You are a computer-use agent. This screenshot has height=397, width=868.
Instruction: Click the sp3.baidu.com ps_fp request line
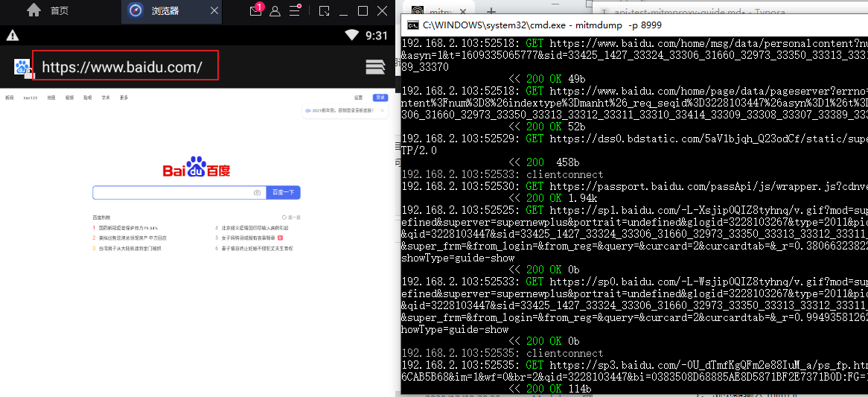click(x=634, y=365)
